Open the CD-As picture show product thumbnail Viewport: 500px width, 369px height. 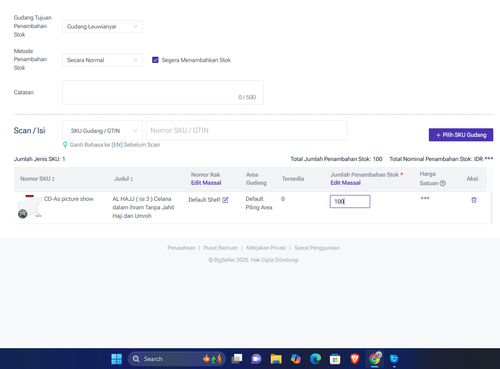30,207
